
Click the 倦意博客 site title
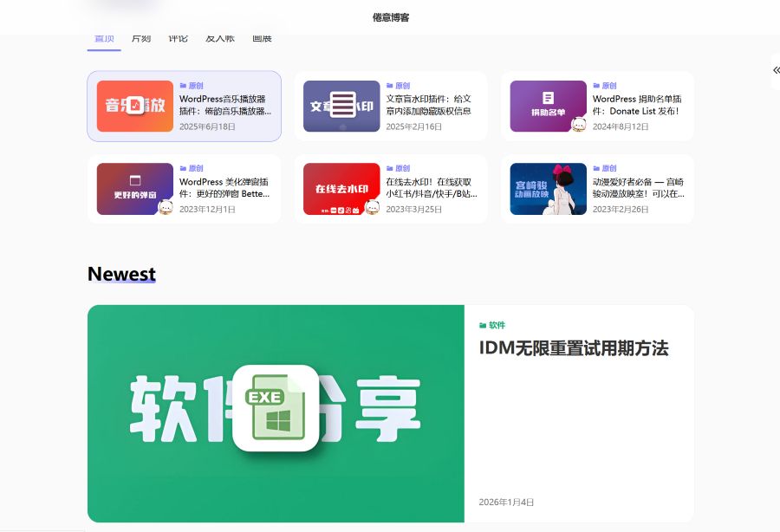pos(390,17)
